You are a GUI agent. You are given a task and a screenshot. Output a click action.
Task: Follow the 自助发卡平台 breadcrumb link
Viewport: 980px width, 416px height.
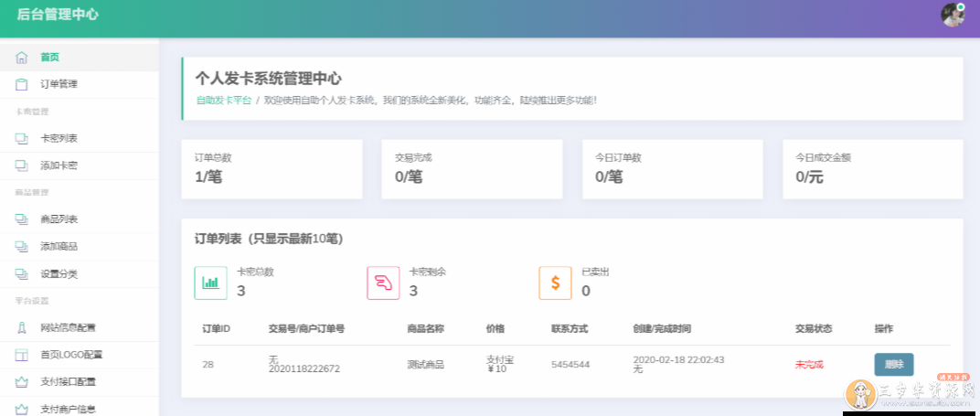tap(223, 100)
